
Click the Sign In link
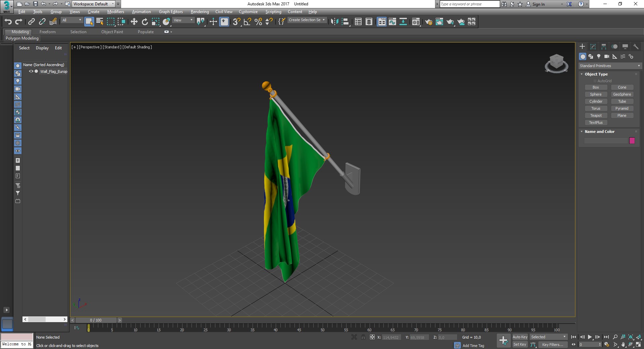pos(538,4)
